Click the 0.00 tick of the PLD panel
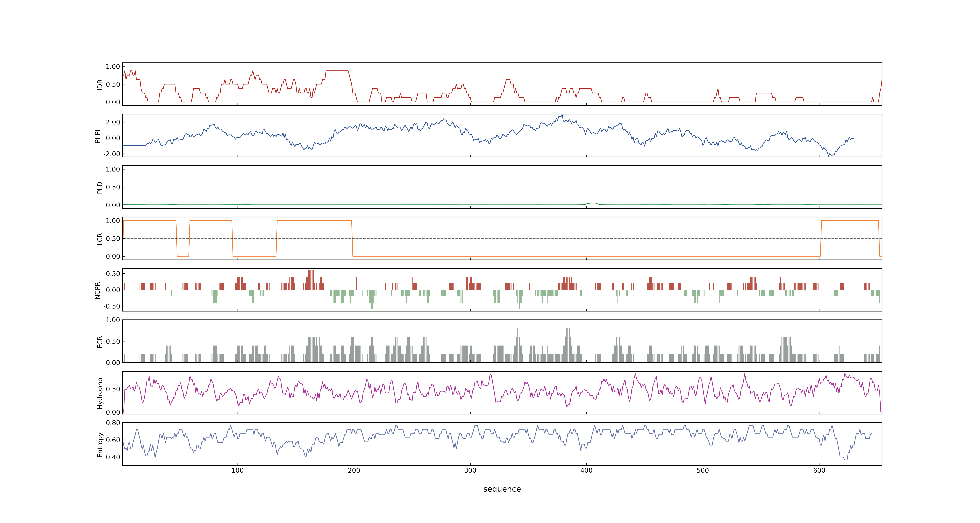980x523 pixels. point(113,205)
